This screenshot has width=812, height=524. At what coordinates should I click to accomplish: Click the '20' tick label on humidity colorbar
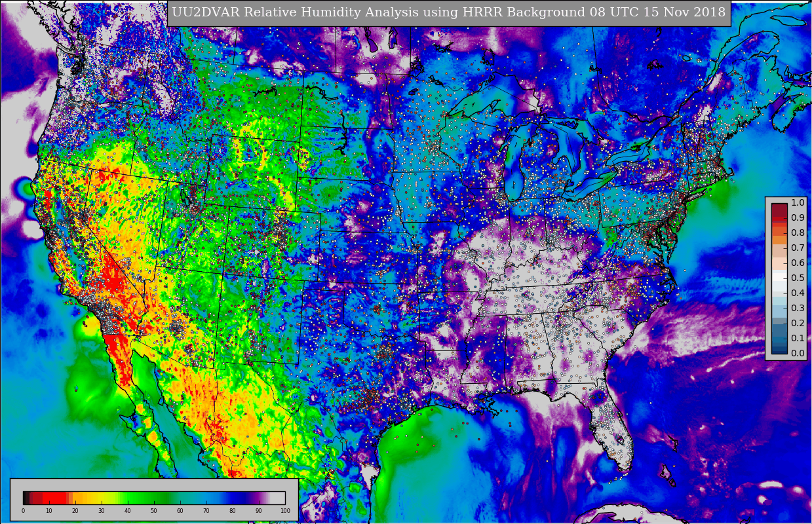coord(75,511)
